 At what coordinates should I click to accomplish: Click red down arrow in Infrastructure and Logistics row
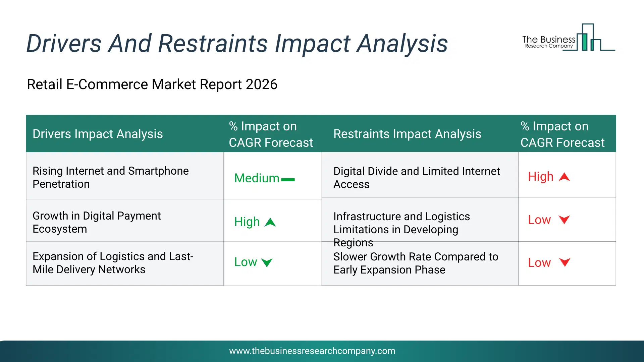564,220
